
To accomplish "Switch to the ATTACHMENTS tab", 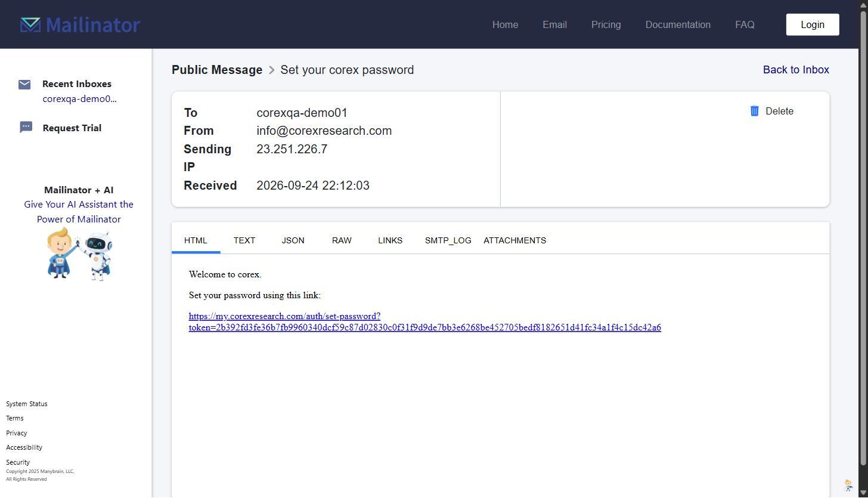I will tap(514, 240).
